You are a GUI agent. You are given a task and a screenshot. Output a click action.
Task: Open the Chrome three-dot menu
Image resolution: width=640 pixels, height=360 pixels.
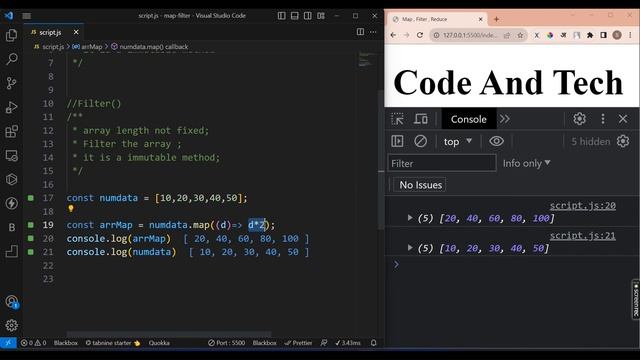[631, 35]
